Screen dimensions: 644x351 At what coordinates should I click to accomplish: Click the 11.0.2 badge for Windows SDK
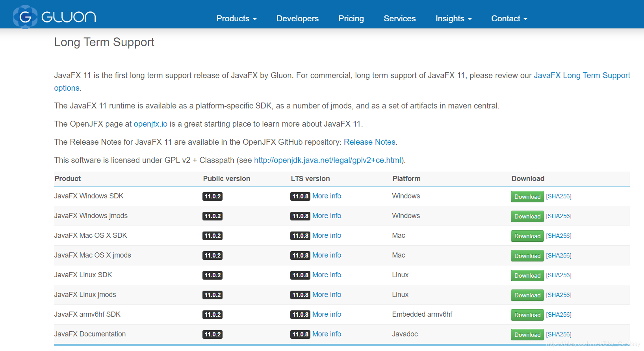(212, 196)
